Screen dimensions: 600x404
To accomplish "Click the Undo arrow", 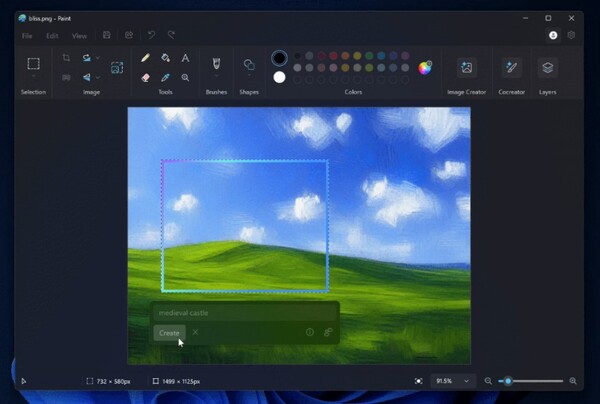I will click(152, 35).
